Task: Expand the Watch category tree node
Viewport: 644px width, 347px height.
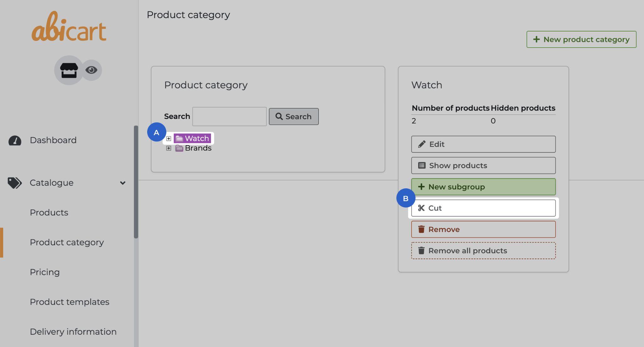Action: pyautogui.click(x=169, y=139)
